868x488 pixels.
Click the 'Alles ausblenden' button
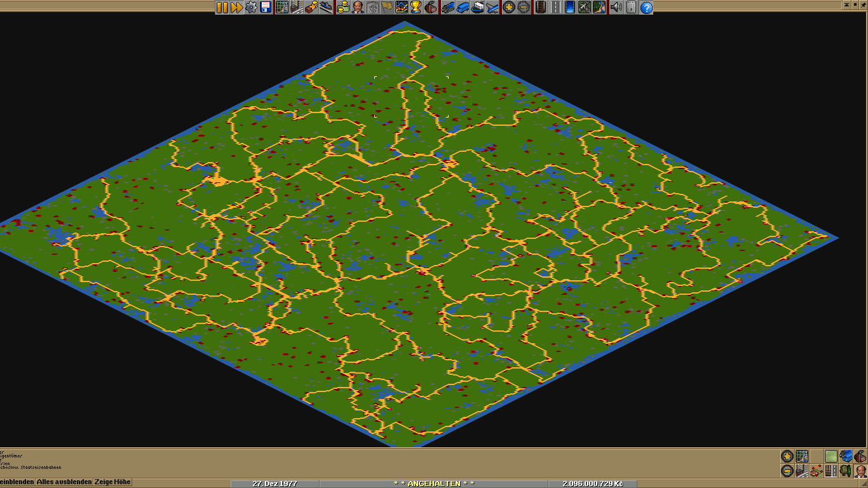pyautogui.click(x=64, y=482)
